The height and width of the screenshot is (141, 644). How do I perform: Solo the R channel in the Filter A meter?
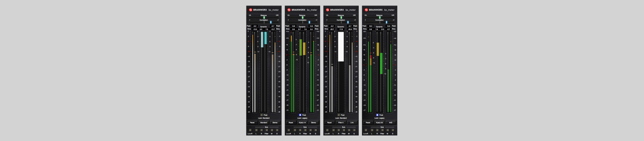click(x=339, y=130)
